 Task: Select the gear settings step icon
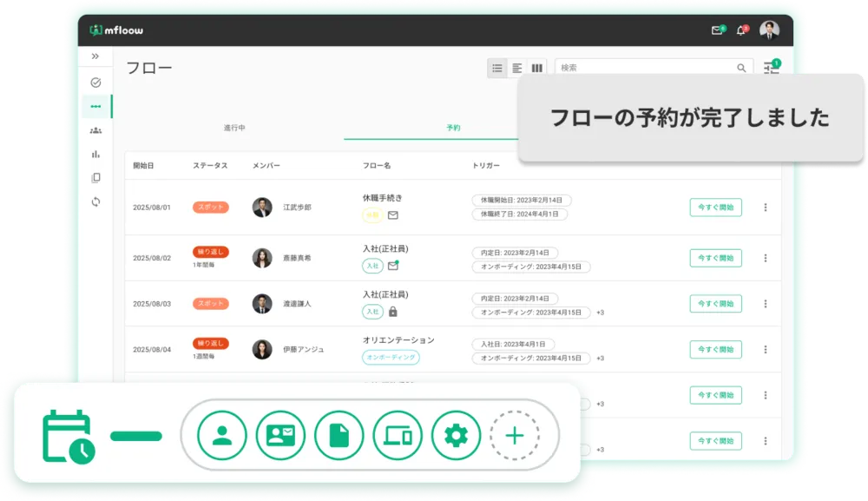click(457, 436)
